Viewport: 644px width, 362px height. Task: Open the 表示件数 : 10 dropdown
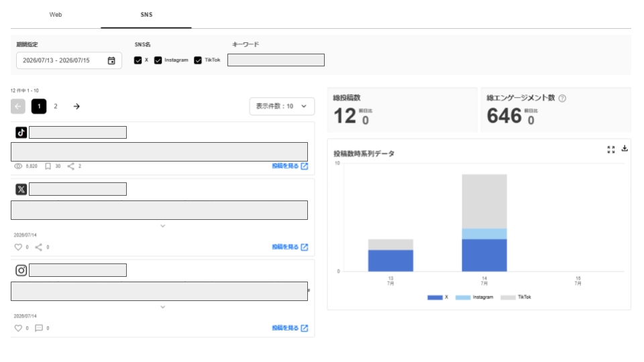pyautogui.click(x=282, y=107)
